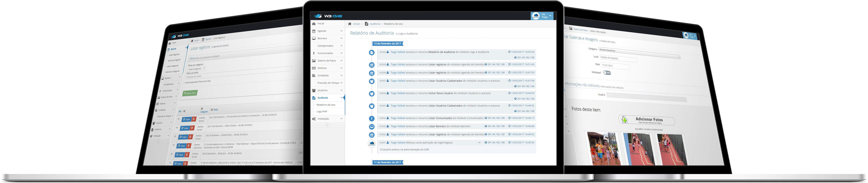
Task: Click the red delete icon for row 85, left laptop
Action: (x=194, y=119)
